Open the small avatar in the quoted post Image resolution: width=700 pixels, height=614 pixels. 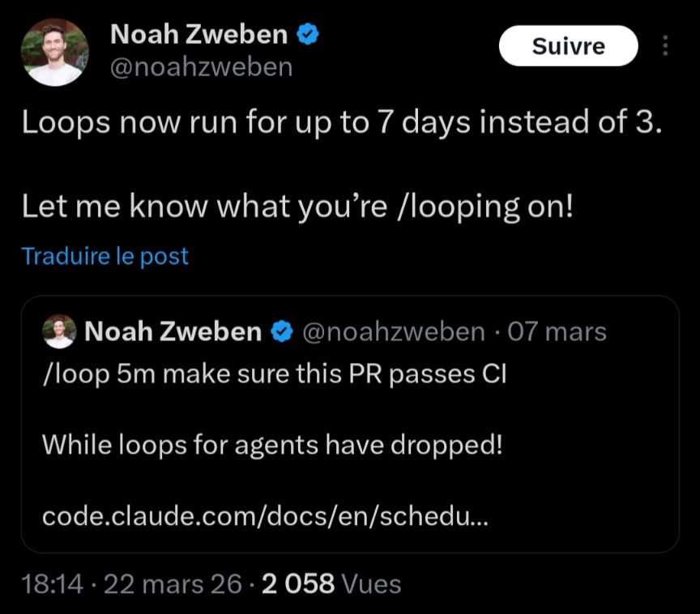(58, 331)
